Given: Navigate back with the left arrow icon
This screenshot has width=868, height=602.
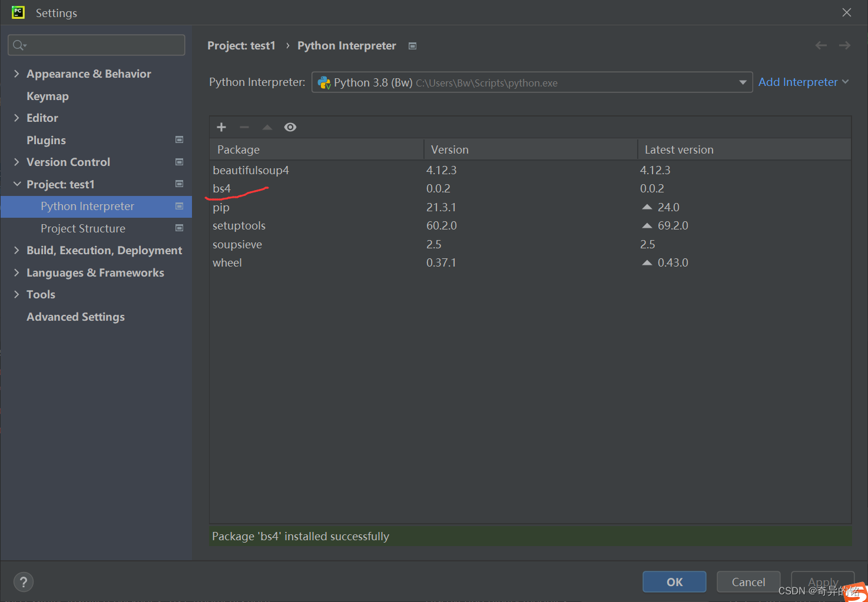Looking at the screenshot, I should pos(821,45).
